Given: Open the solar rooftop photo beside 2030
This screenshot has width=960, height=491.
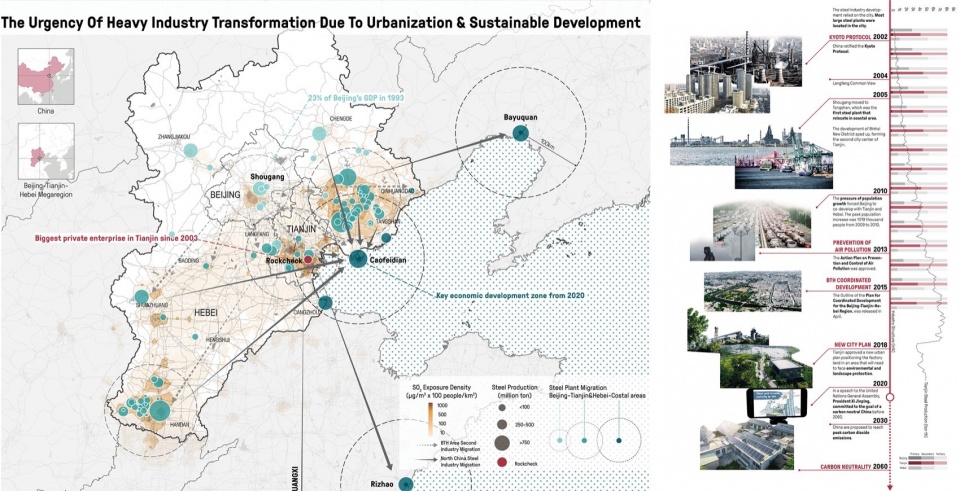Looking at the screenshot, I should pyautogui.click(x=747, y=445).
